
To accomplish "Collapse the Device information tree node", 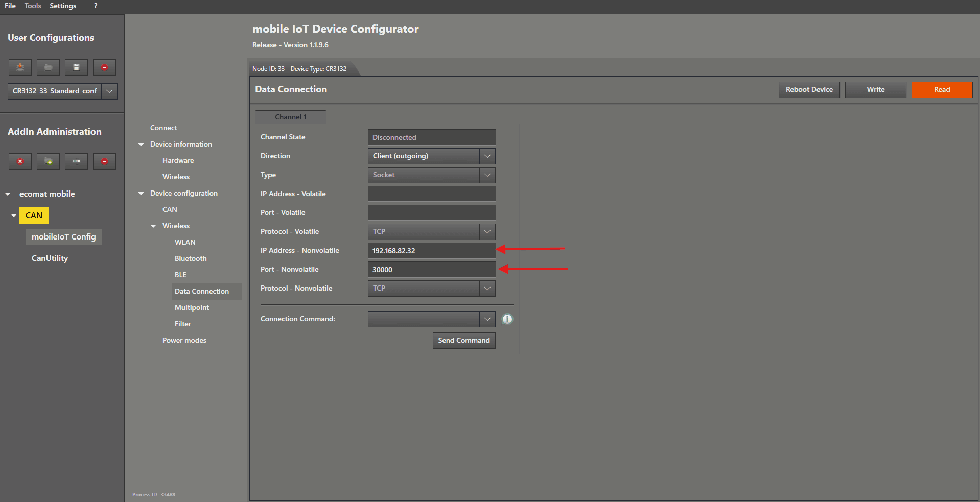I will pyautogui.click(x=141, y=145).
